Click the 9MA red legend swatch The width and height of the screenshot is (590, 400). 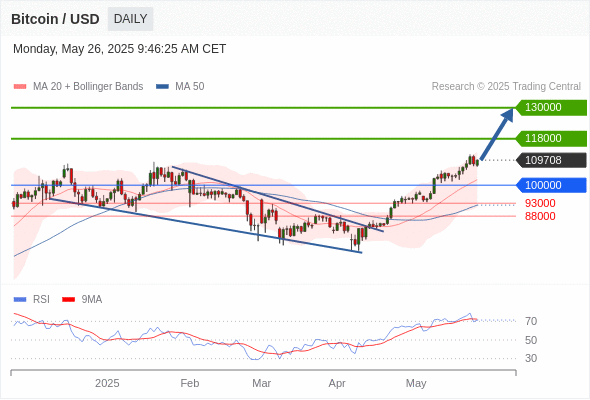(x=68, y=300)
